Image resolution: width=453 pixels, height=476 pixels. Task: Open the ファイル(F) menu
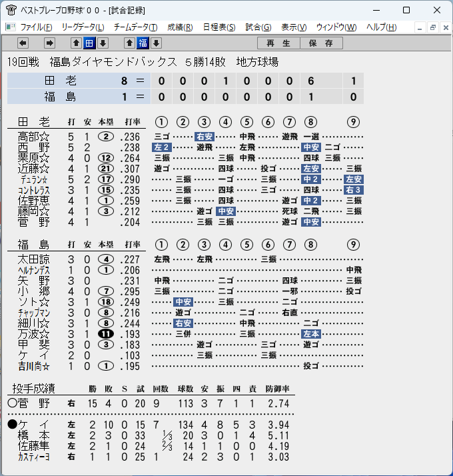(x=36, y=27)
